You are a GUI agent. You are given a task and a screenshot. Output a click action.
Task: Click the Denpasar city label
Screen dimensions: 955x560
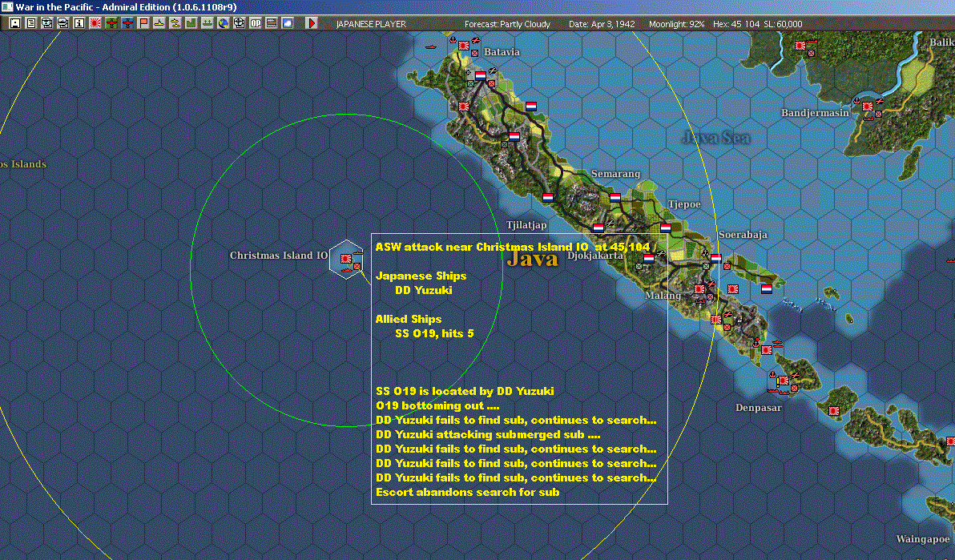tap(758, 408)
